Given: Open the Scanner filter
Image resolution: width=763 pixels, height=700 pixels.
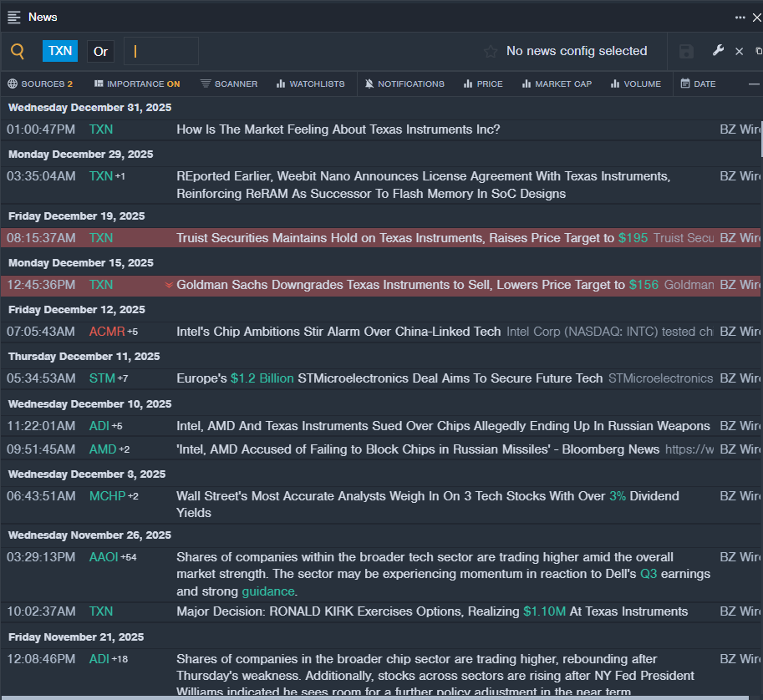Looking at the screenshot, I should point(229,84).
